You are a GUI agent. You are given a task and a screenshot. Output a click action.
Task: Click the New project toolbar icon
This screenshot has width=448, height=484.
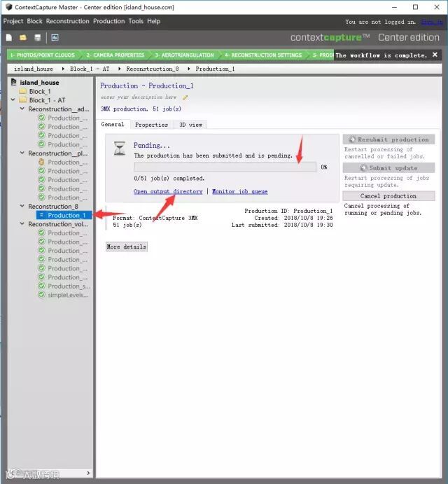click(9, 38)
